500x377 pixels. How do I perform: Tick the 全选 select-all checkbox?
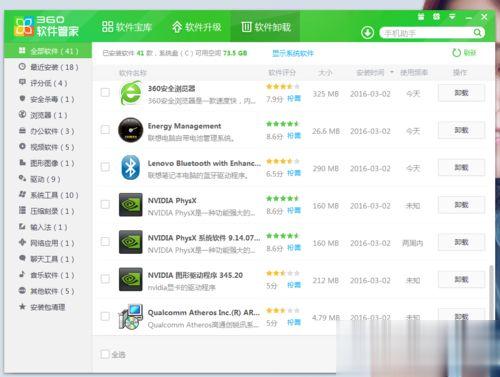coord(105,354)
